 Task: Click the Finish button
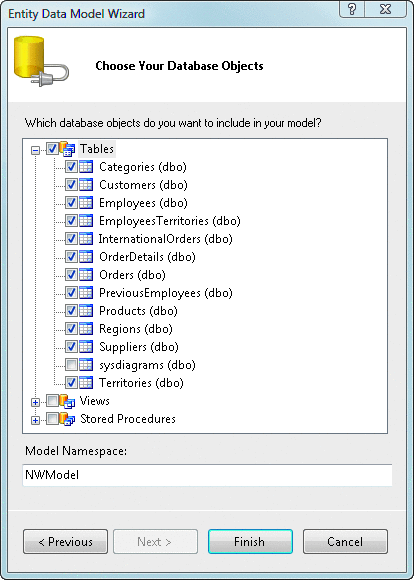point(250,542)
